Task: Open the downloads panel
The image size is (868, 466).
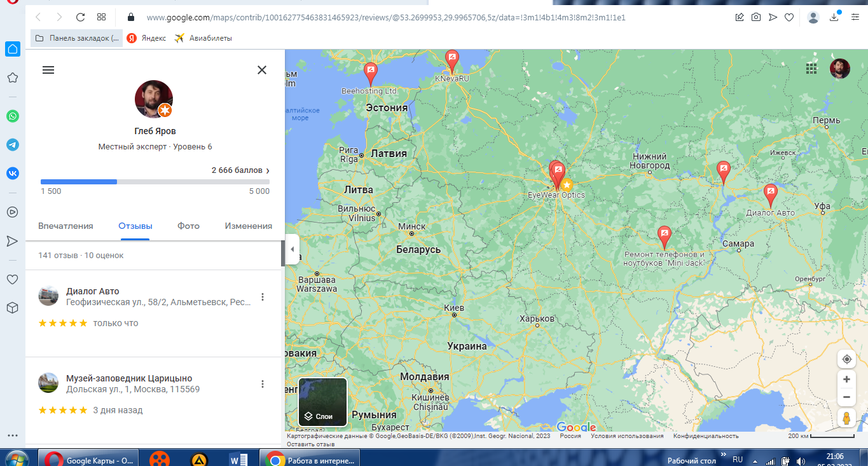Action: [835, 17]
